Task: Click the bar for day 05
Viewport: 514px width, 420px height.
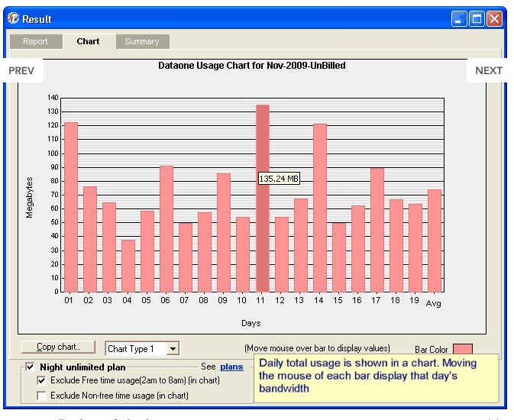Action: tap(147, 251)
